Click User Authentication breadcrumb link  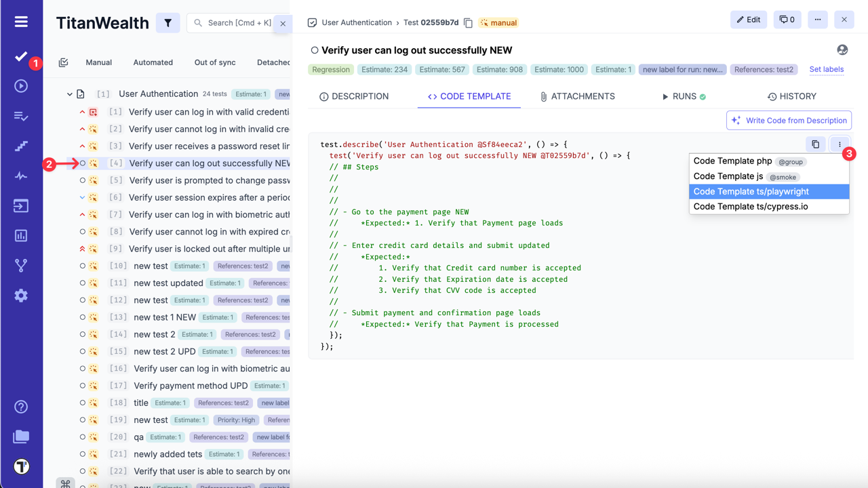357,22
